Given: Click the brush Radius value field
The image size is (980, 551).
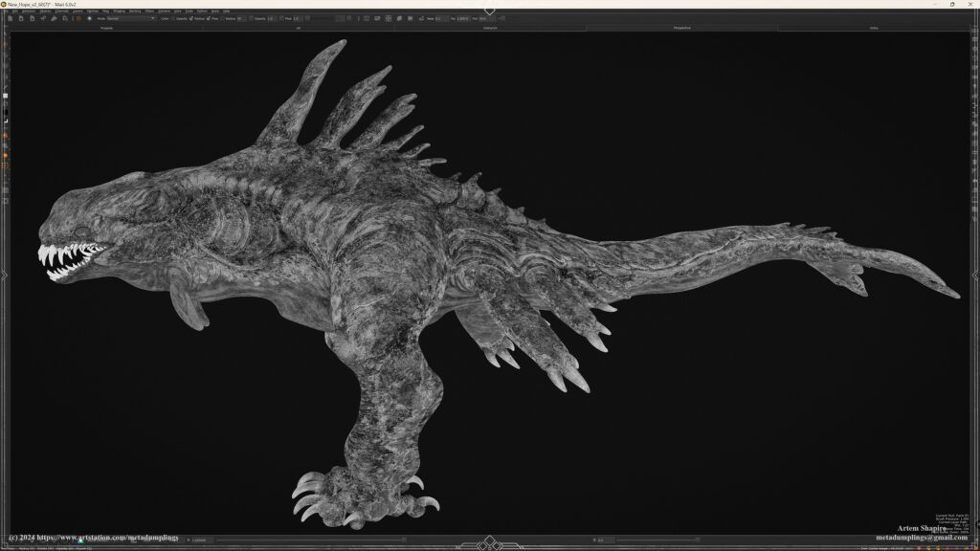Looking at the screenshot, I should 241,18.
